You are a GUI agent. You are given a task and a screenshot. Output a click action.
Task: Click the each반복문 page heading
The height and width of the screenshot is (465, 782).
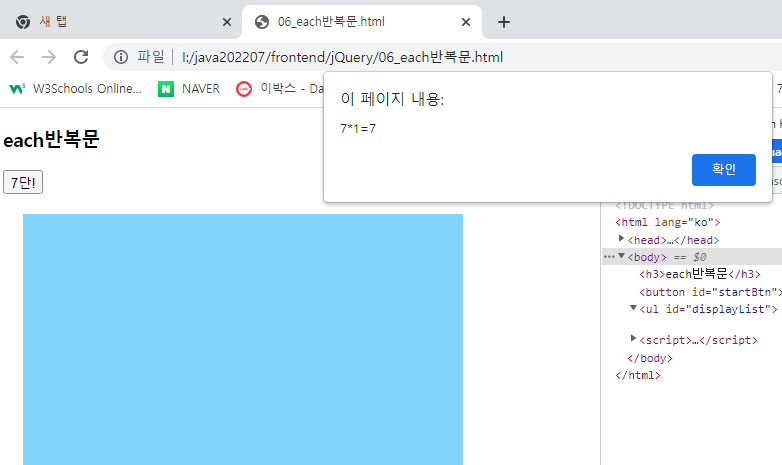point(51,140)
